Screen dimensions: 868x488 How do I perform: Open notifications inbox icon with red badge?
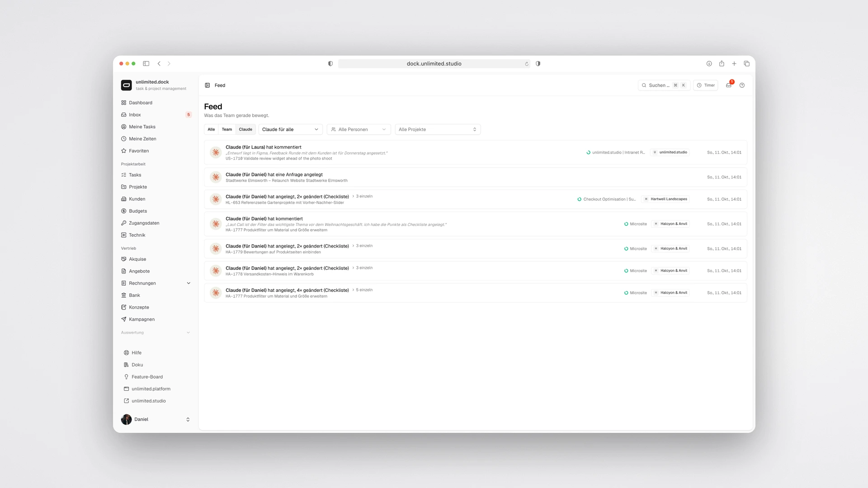(729, 85)
